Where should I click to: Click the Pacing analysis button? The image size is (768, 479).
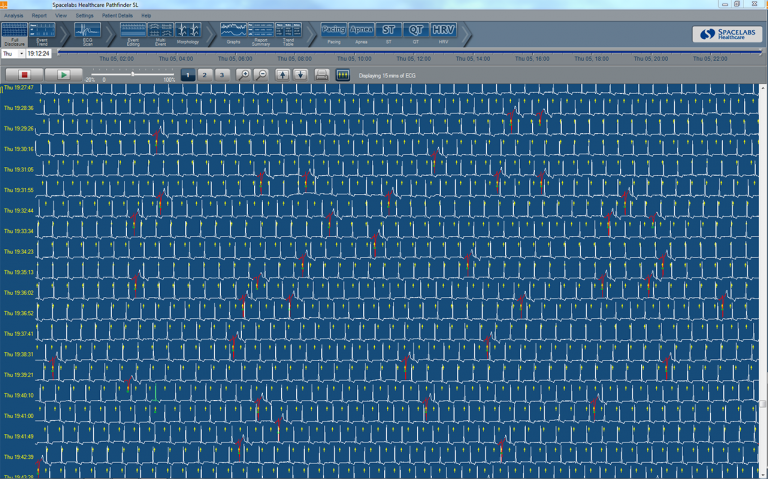pyautogui.click(x=334, y=34)
